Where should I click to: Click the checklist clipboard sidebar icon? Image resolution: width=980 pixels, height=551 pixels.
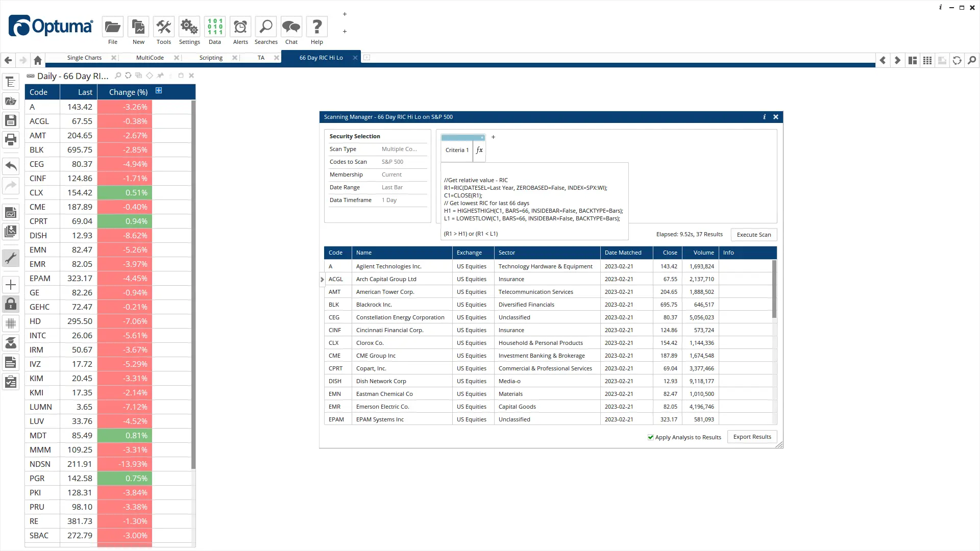coord(11,382)
